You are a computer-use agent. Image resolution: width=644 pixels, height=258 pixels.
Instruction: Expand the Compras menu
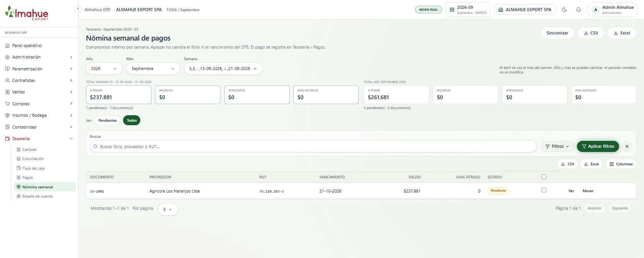tap(39, 104)
